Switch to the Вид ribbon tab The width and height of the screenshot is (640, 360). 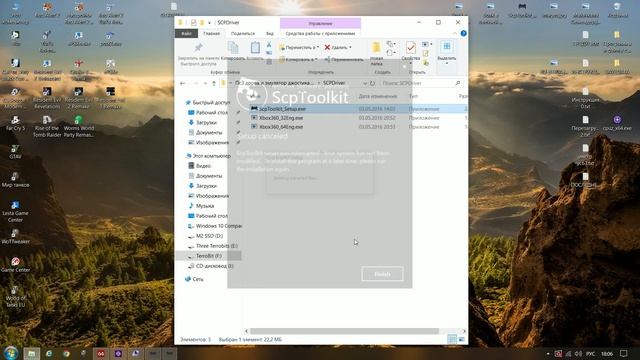click(x=270, y=33)
